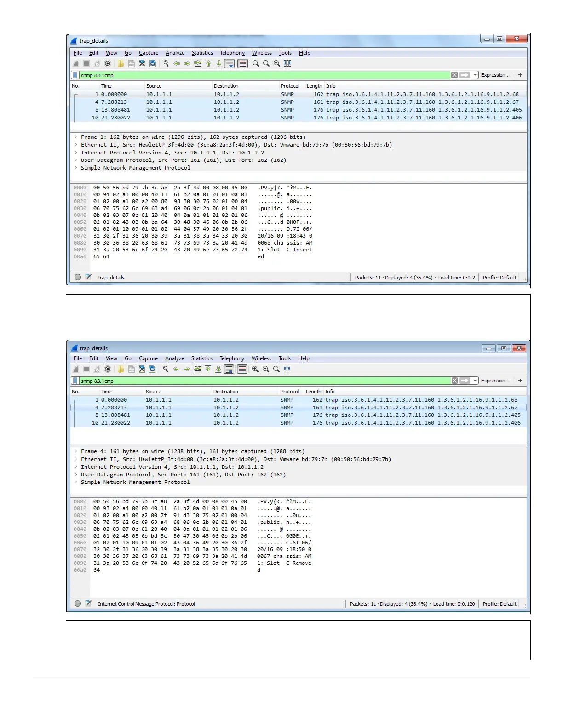563x728 pixels.
Task: Click the Expression… button in upper window
Action: click(495, 75)
